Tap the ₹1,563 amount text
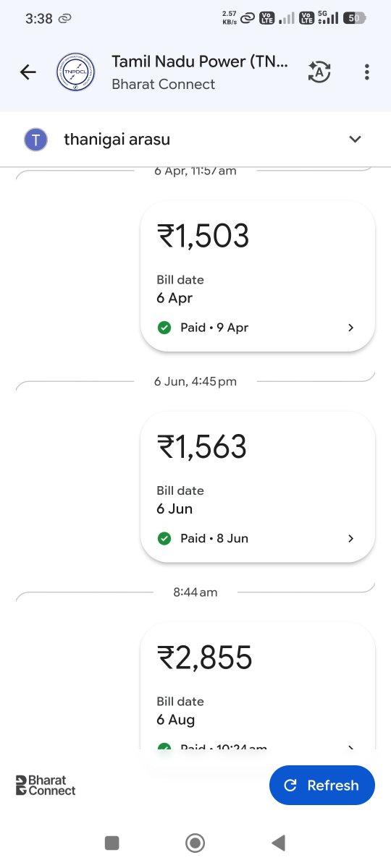Screen dimensions: 391x868 click(x=202, y=447)
